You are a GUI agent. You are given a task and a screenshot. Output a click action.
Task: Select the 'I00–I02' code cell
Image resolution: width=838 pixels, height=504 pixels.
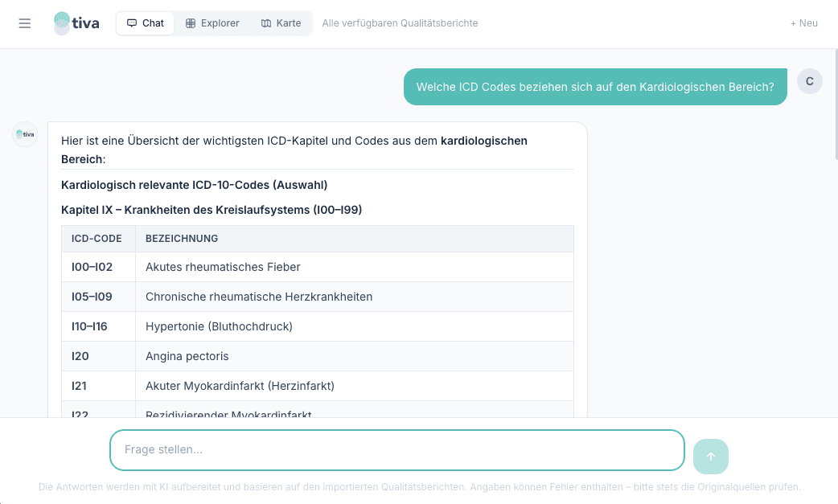point(98,267)
